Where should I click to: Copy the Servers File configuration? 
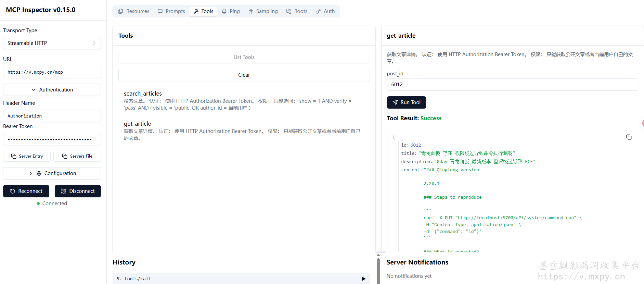(x=77, y=156)
